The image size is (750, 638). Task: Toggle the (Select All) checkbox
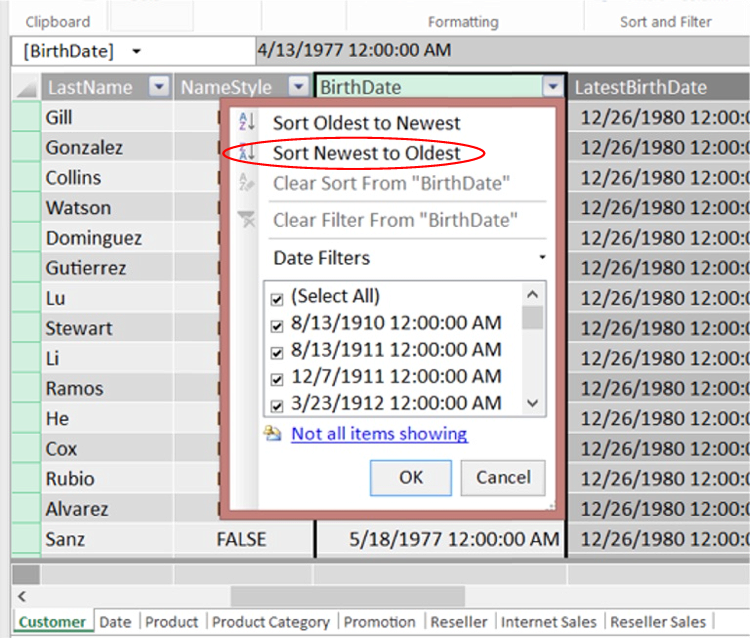pyautogui.click(x=276, y=299)
